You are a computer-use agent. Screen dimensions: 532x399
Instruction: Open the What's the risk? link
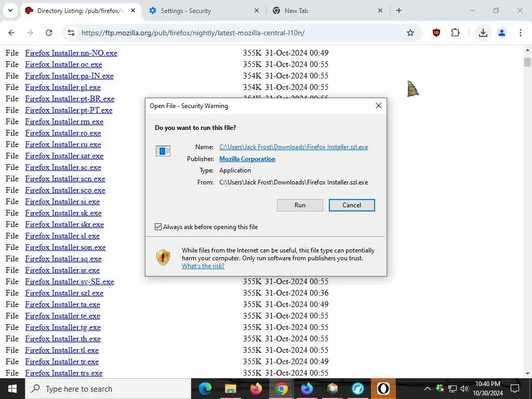(203, 266)
